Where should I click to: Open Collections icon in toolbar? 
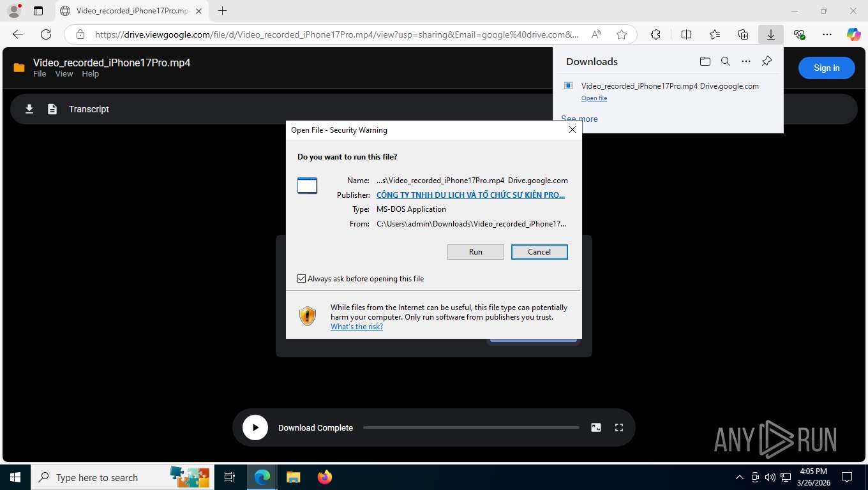click(x=743, y=34)
